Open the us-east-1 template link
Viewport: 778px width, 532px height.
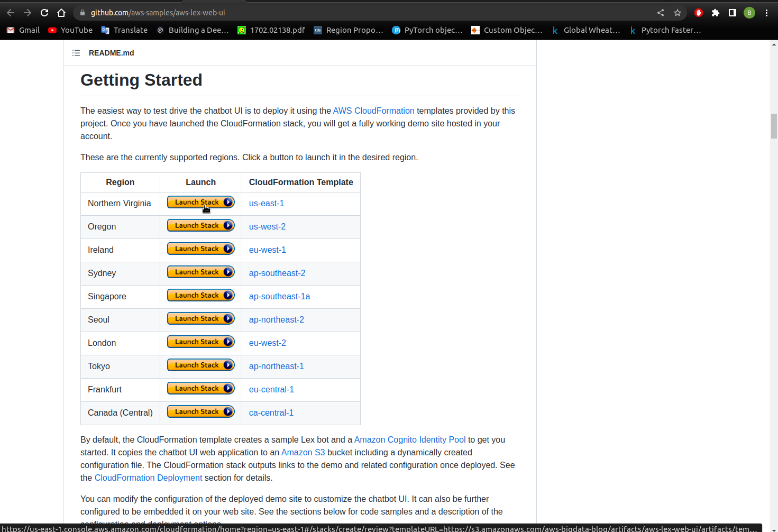tap(267, 204)
